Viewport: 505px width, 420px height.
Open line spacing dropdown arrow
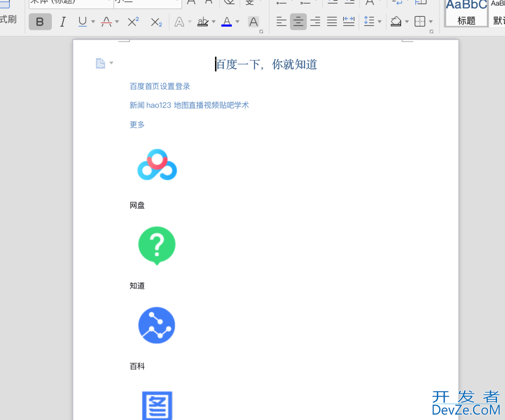point(380,22)
